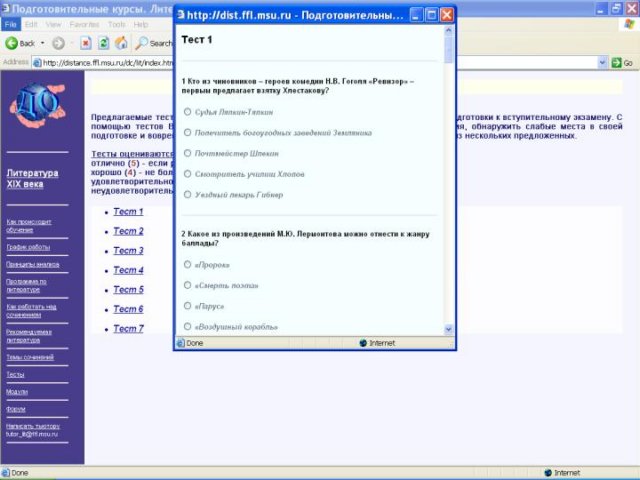Image resolution: width=640 pixels, height=480 pixels.
Task: Open the address bar URL dropdown
Action: [x=602, y=62]
